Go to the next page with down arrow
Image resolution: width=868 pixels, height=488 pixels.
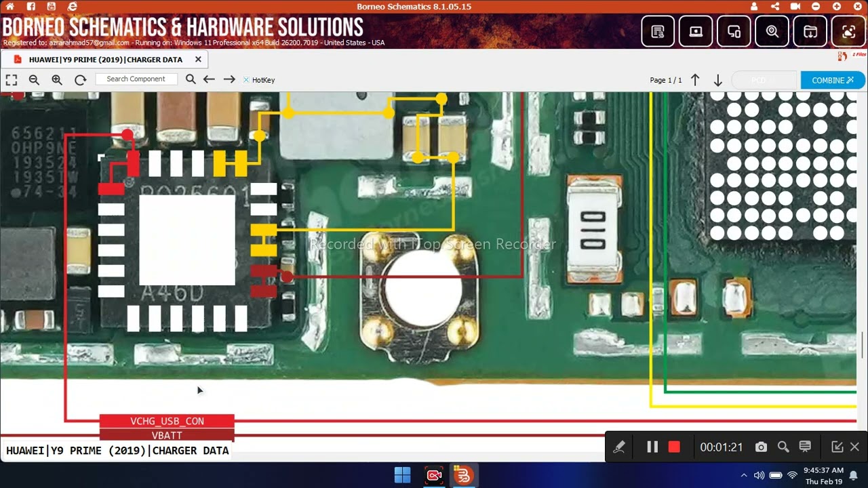(717, 80)
